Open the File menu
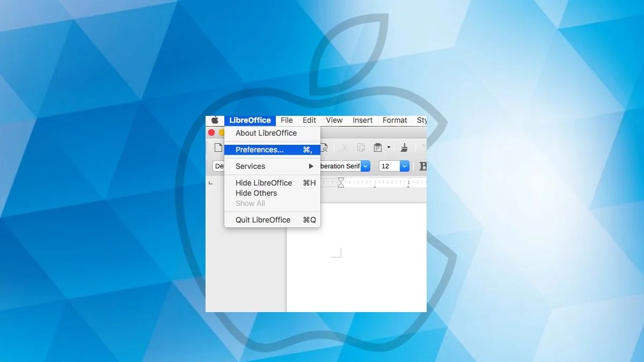This screenshot has height=362, width=644. pyautogui.click(x=287, y=120)
